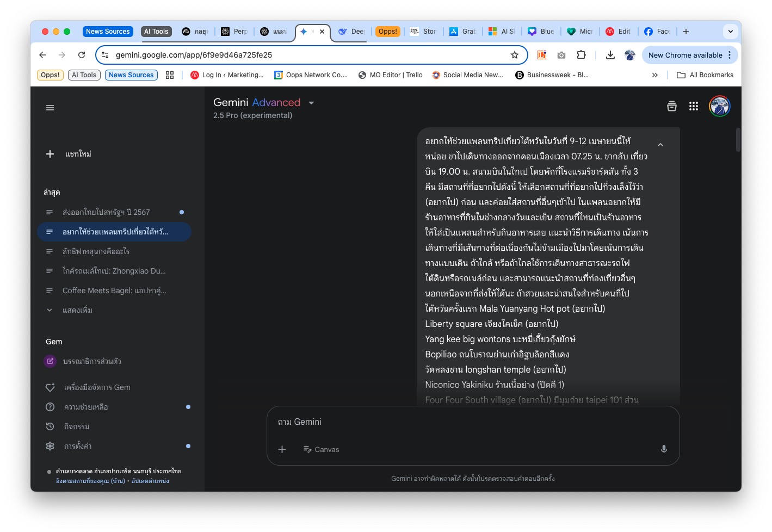Click the อิงตามสถานที่ของคุณ (บ้าน) link
This screenshot has height=532, width=772.
90,481
